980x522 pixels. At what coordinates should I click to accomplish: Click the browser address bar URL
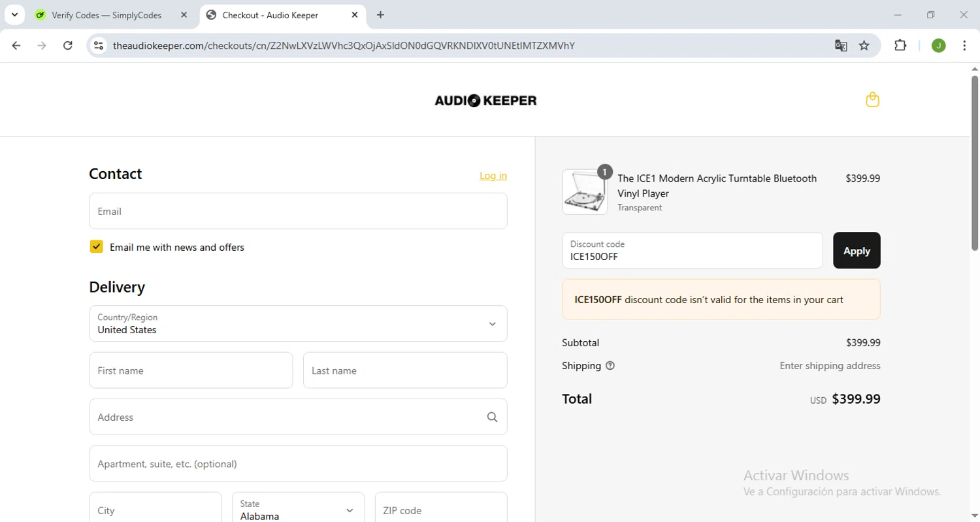click(x=344, y=45)
